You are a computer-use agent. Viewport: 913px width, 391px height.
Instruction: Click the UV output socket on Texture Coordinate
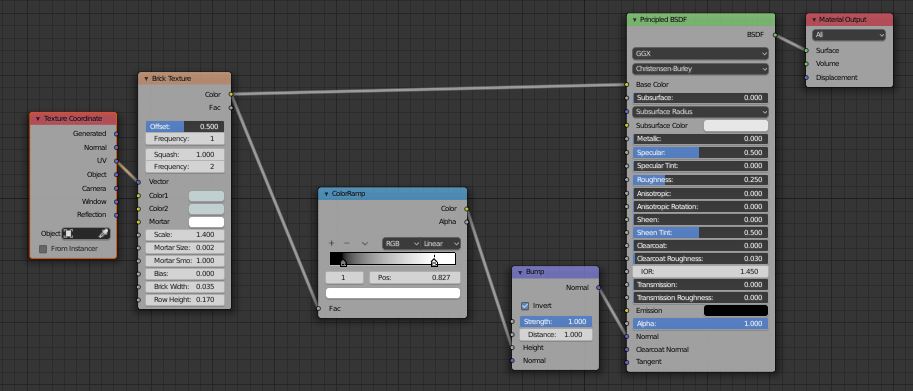[x=116, y=161]
